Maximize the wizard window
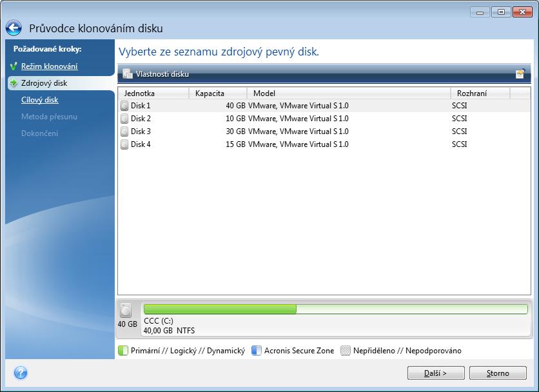 click(501, 12)
